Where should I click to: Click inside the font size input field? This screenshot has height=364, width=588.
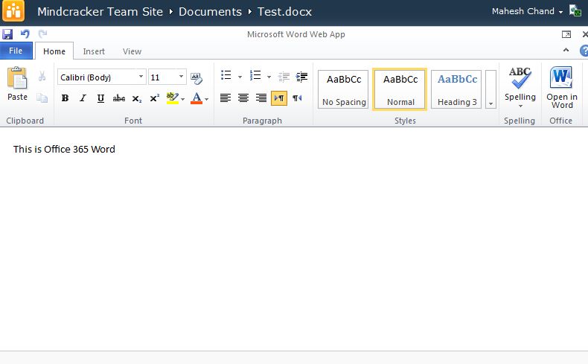click(x=163, y=77)
